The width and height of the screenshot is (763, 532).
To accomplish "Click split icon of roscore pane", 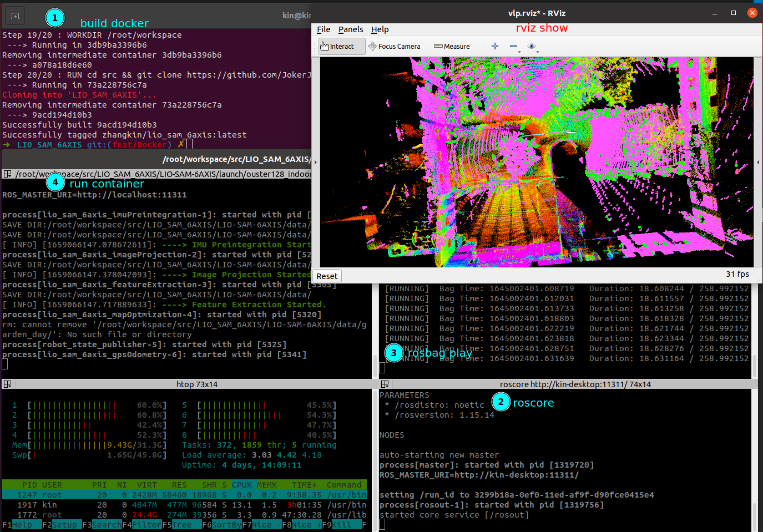I will [385, 384].
